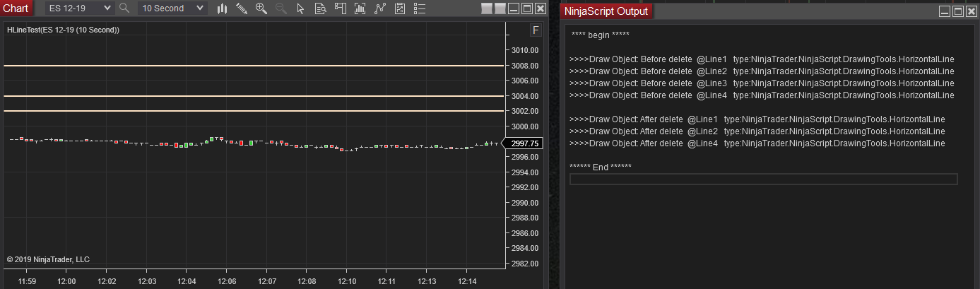
Task: Click the '****** End ******' output line
Action: click(x=601, y=167)
